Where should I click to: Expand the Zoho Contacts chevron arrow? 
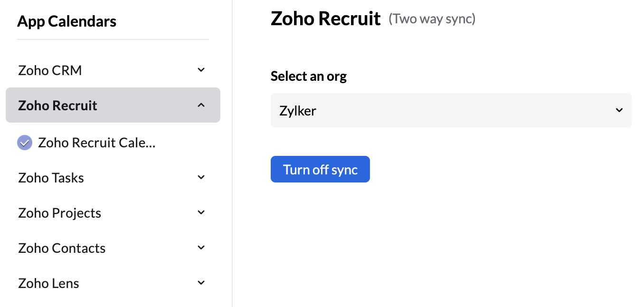click(201, 248)
